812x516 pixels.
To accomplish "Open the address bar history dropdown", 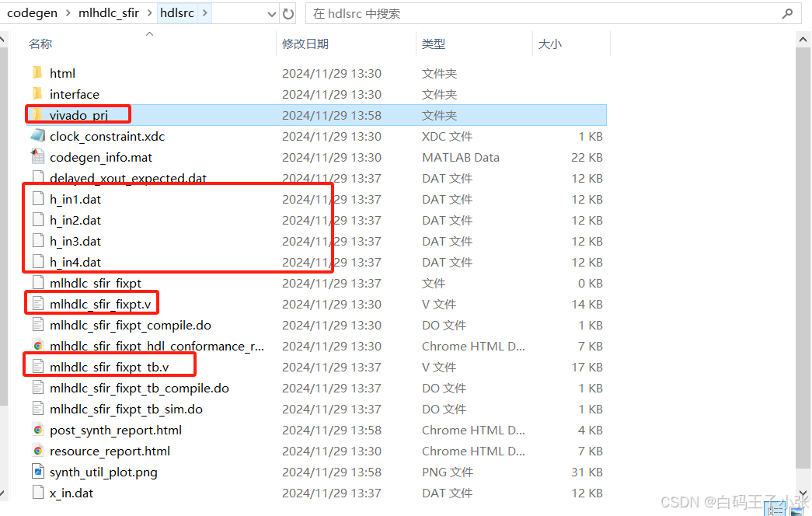I will coord(271,15).
